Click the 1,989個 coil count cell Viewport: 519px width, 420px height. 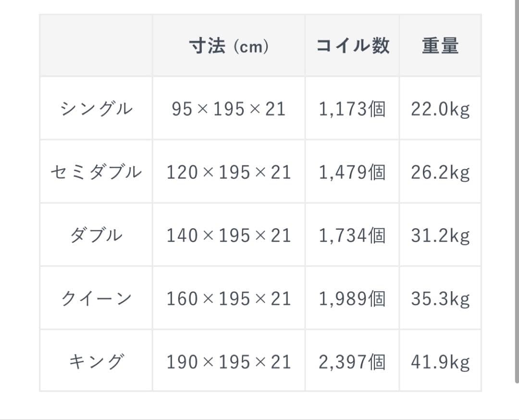352,298
